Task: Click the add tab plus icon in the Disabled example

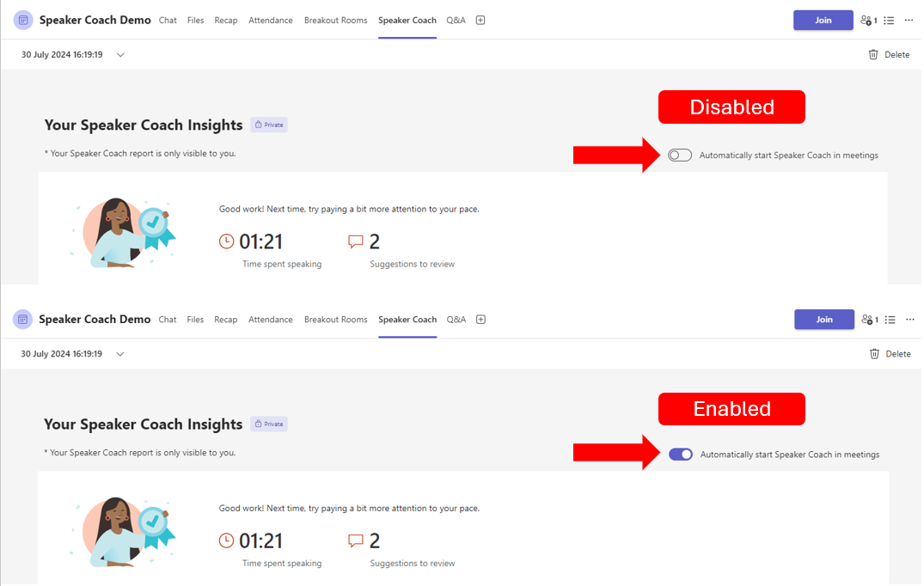Action: (x=480, y=21)
